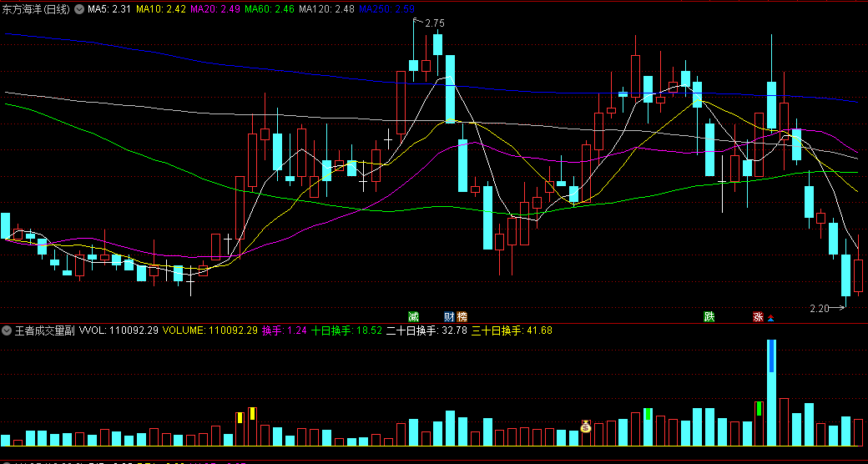Click the magenta MA20: 2.49 label
This screenshot has height=464, width=868.
click(216, 9)
